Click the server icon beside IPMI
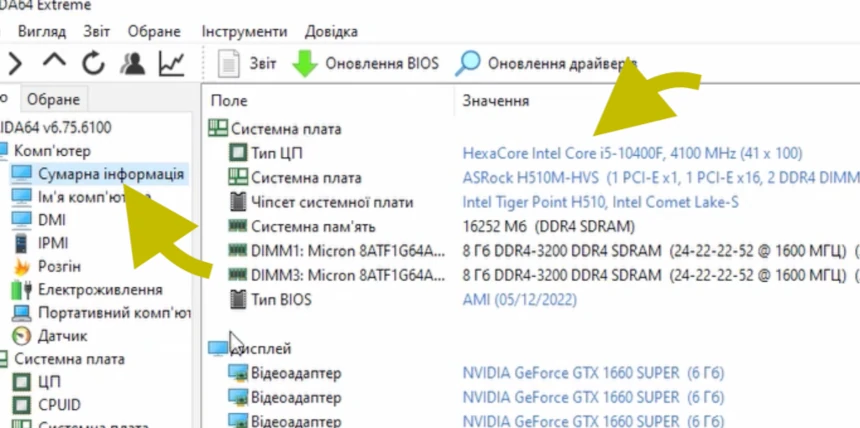 tap(21, 243)
